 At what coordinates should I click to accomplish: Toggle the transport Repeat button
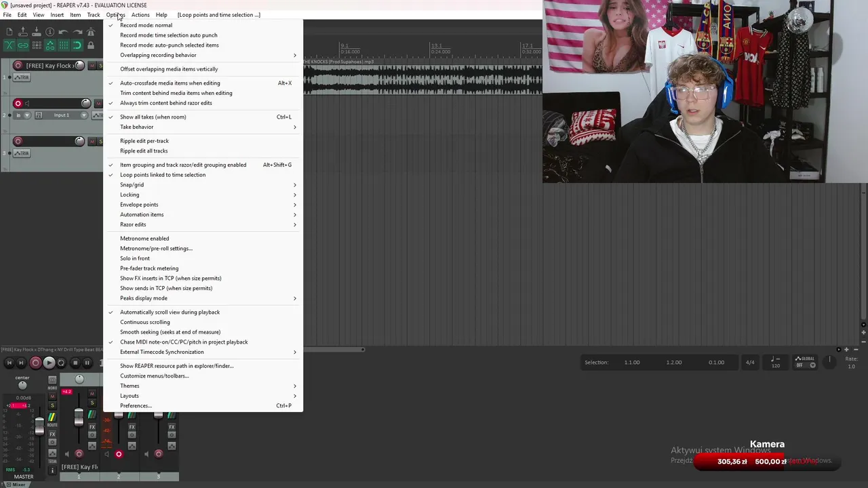(61, 363)
